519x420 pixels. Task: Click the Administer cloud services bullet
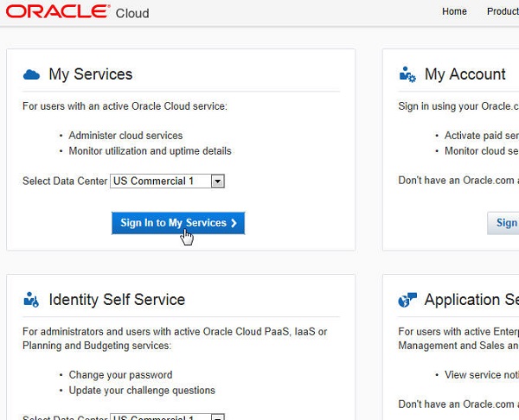tap(125, 136)
